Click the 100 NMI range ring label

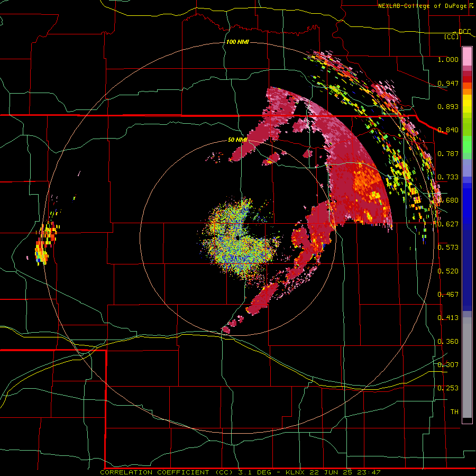237,42
